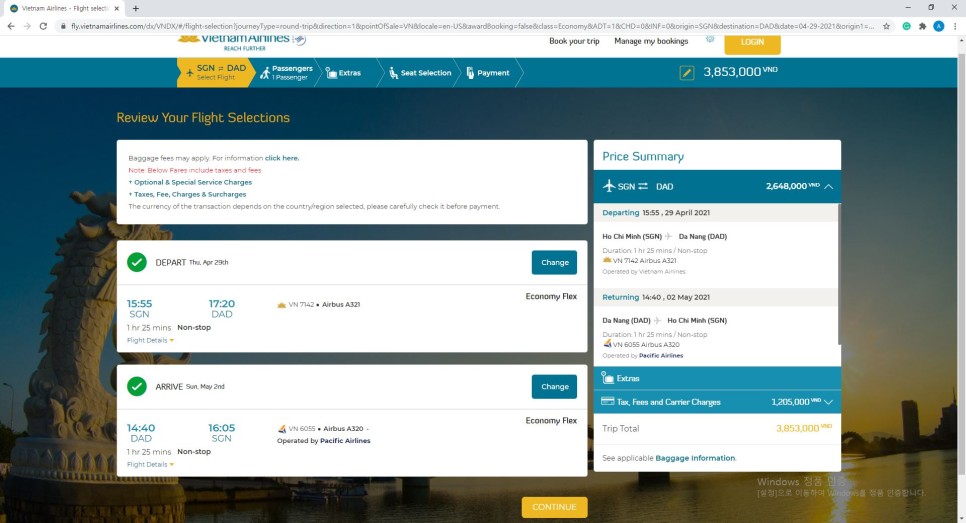Click the green check next to ARRIVE

137,386
